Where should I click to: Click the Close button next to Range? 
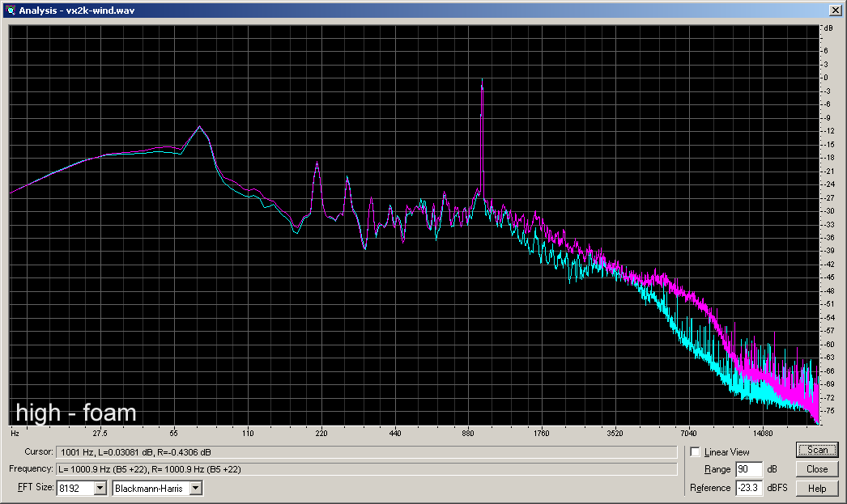(817, 469)
